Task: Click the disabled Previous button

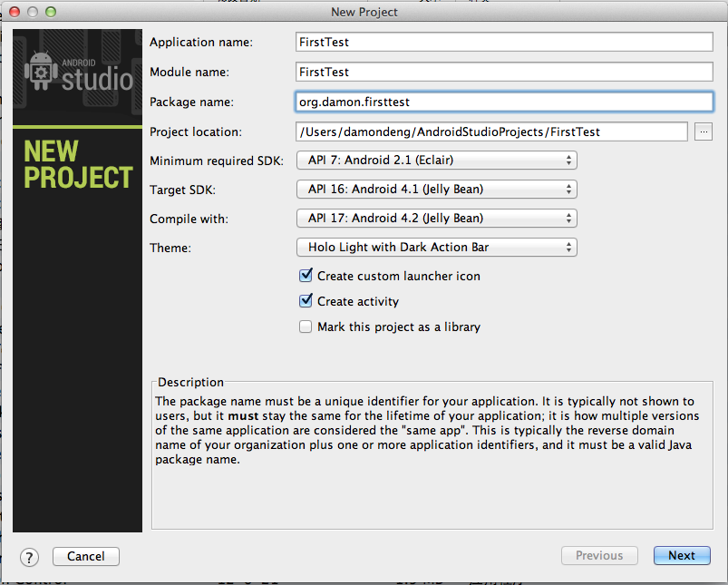Action: click(599, 556)
